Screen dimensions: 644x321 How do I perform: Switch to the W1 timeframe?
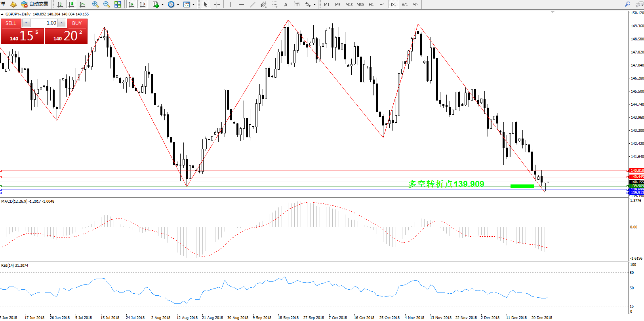(404, 5)
